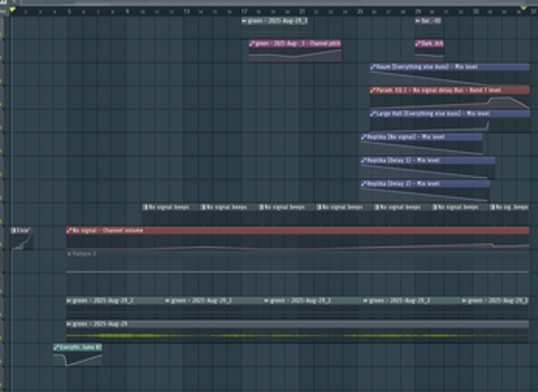Click the pattern icon on the Elsie clip
538x392 pixels.
[14, 231]
